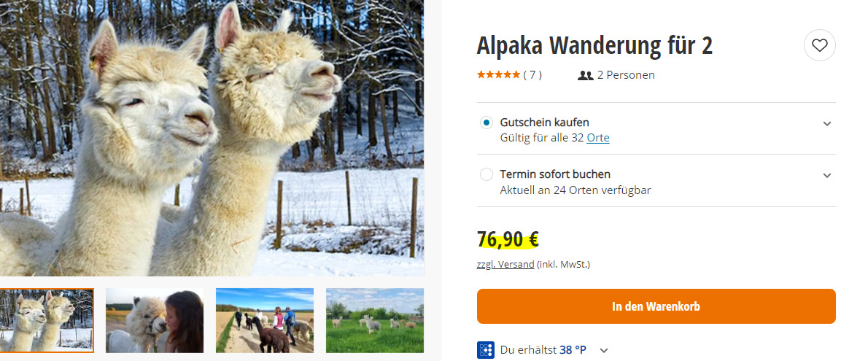The image size is (868, 361).
Task: Open the Orte link
Action: tap(598, 138)
